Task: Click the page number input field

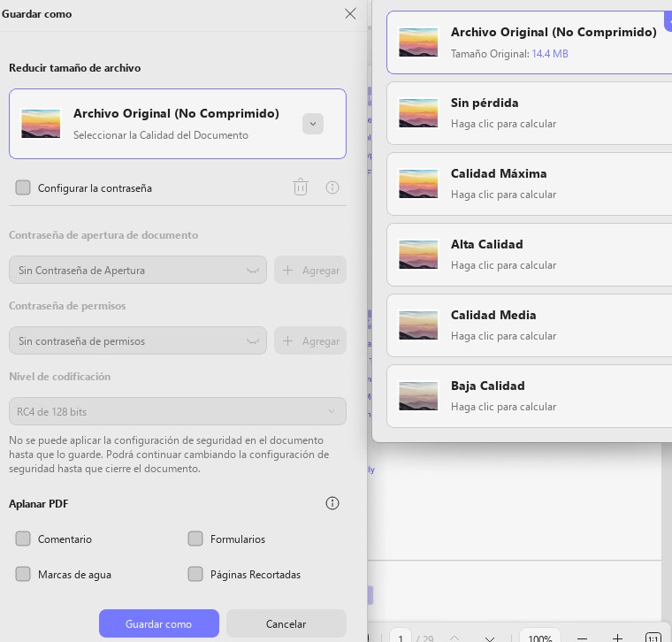Action: click(401, 638)
